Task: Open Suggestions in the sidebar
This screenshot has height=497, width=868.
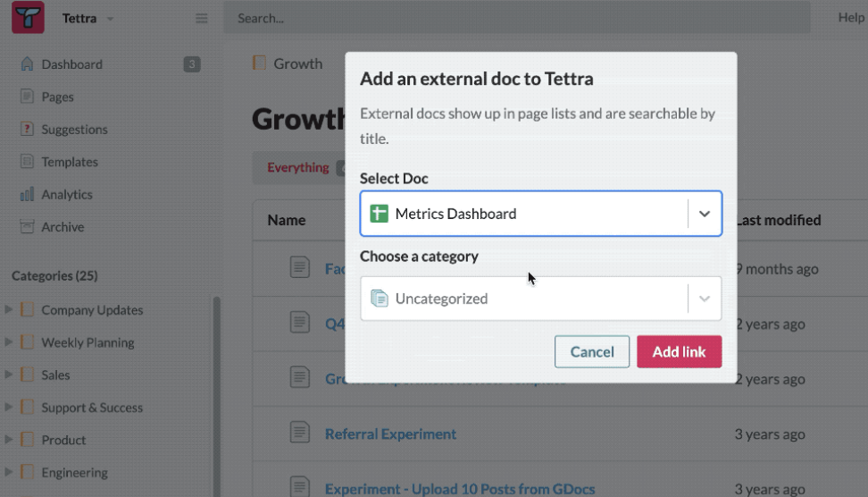Action: [x=75, y=130]
